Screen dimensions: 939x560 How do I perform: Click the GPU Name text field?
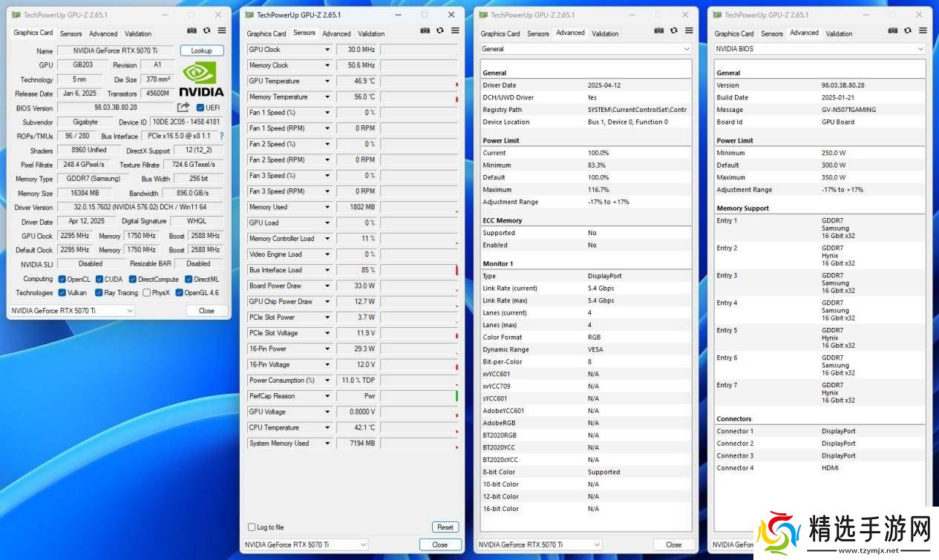[116, 50]
